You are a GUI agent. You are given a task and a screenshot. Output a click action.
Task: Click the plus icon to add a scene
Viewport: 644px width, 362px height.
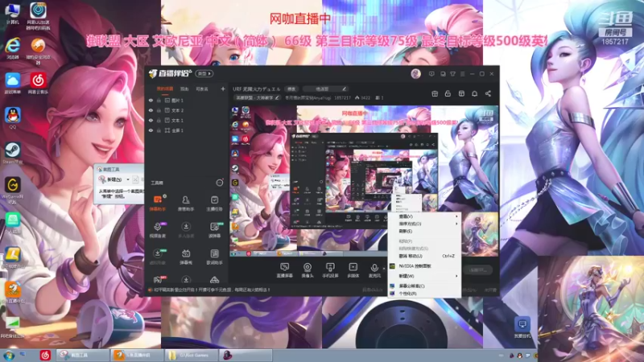[223, 88]
